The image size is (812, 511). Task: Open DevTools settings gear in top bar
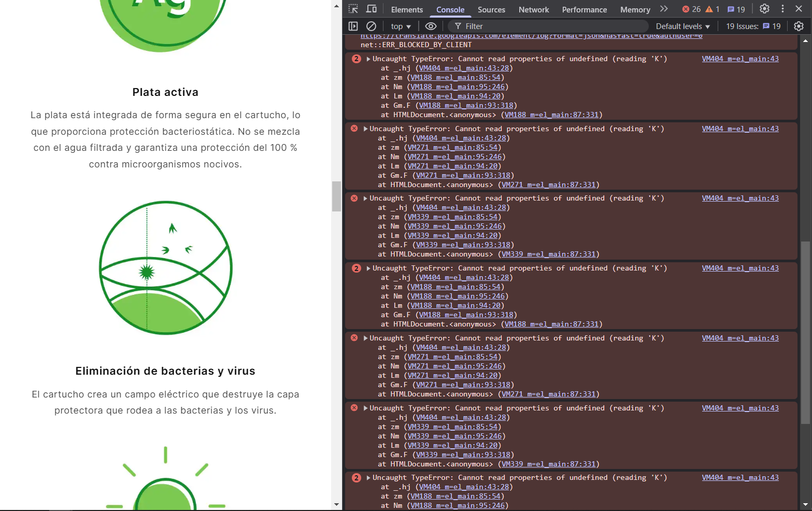point(764,9)
